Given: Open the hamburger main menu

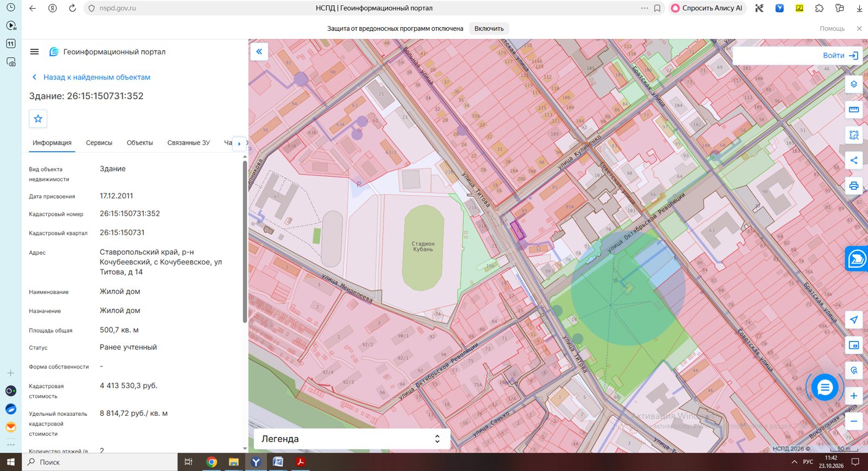Looking at the screenshot, I should click(x=35, y=52).
